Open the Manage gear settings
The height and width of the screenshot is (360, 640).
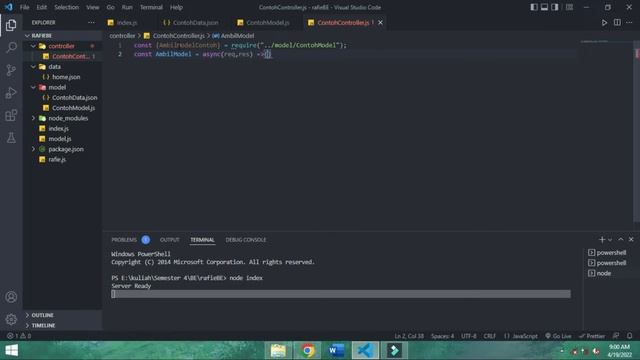[x=11, y=319]
